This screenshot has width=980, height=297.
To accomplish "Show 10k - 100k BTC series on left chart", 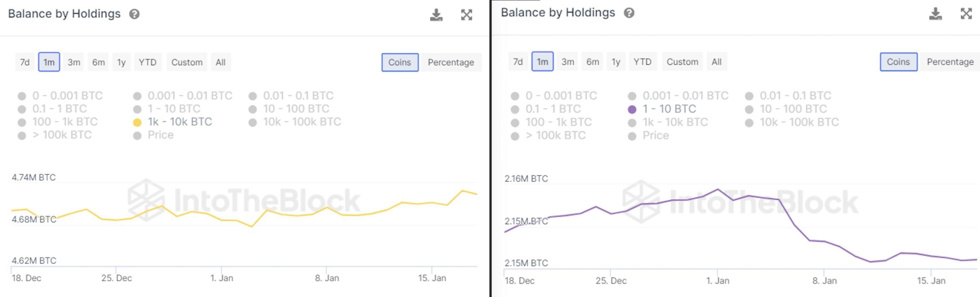I will 302,122.
